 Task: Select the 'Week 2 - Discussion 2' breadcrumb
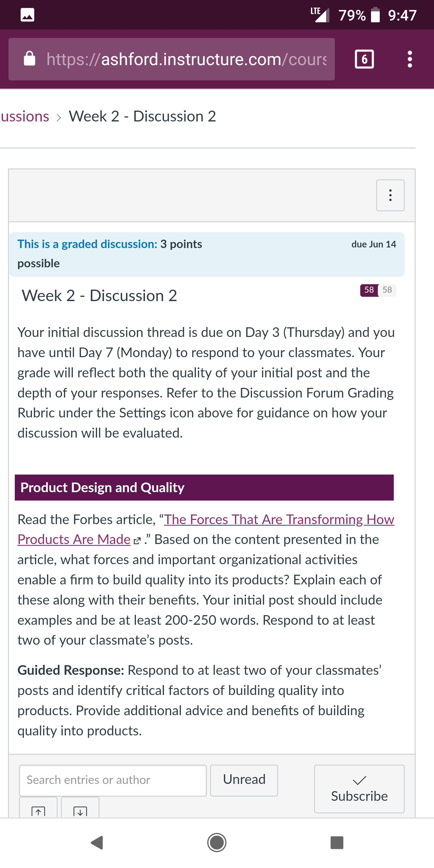click(x=142, y=117)
